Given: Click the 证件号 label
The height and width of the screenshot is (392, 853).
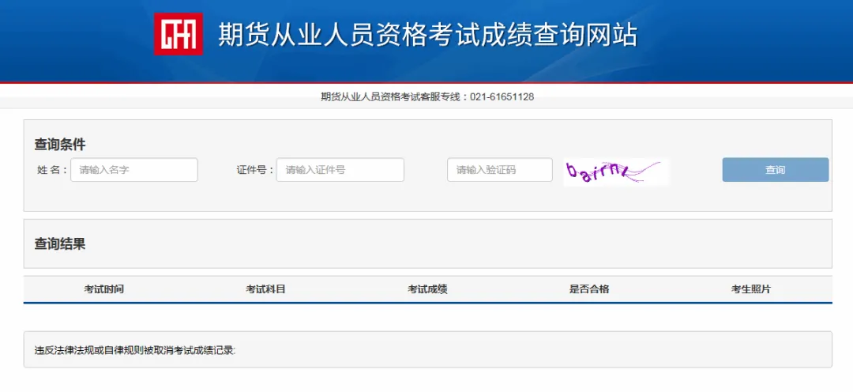Looking at the screenshot, I should coord(255,170).
